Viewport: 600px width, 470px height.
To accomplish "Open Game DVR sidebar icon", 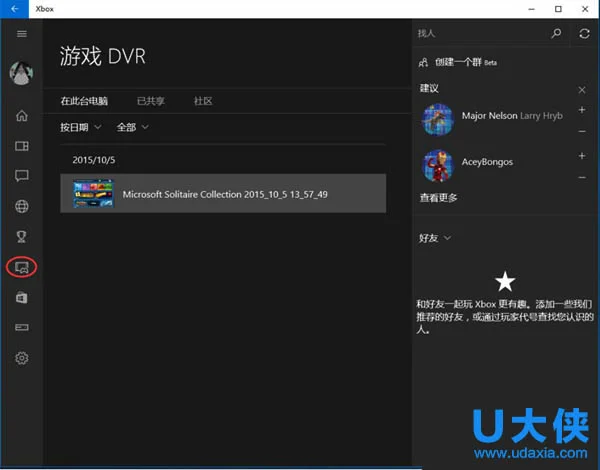I will [22, 267].
